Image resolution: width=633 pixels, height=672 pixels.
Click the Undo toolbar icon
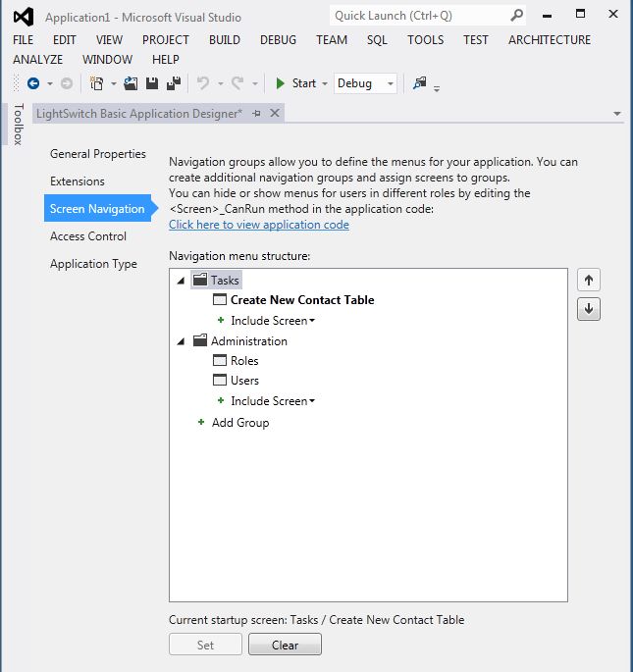203,82
